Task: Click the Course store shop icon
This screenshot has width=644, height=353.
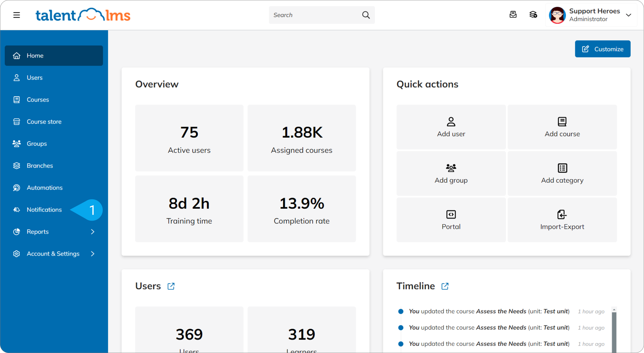Action: point(17,122)
